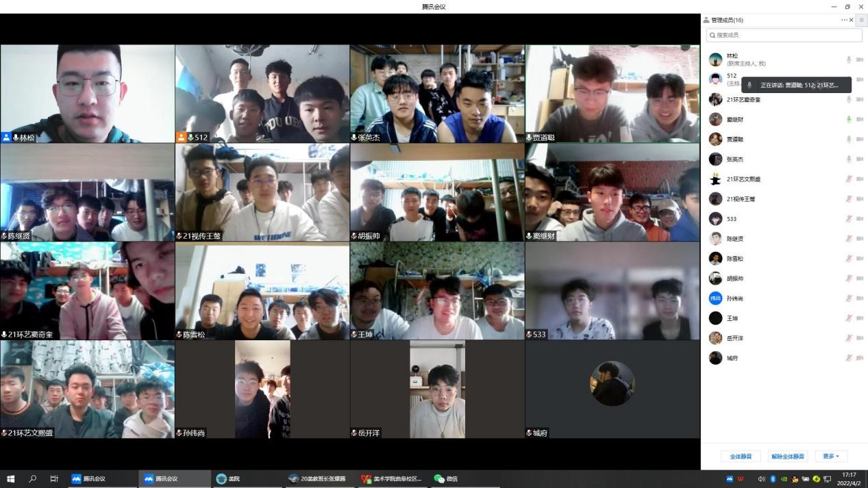Toggle microphone for member 窦继财

pos(849,119)
